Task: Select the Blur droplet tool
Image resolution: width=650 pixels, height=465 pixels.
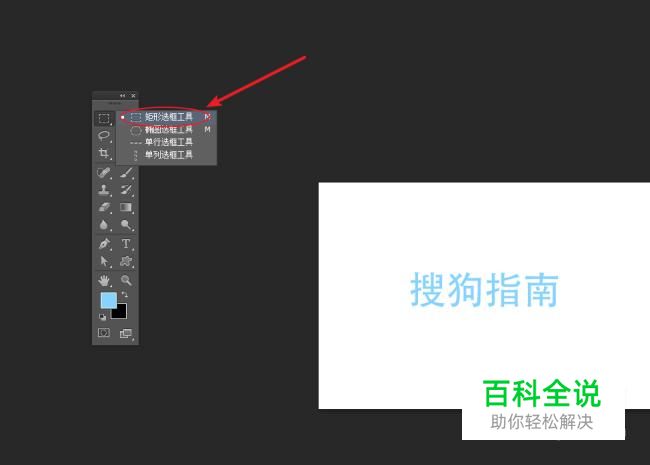Action: tap(104, 225)
